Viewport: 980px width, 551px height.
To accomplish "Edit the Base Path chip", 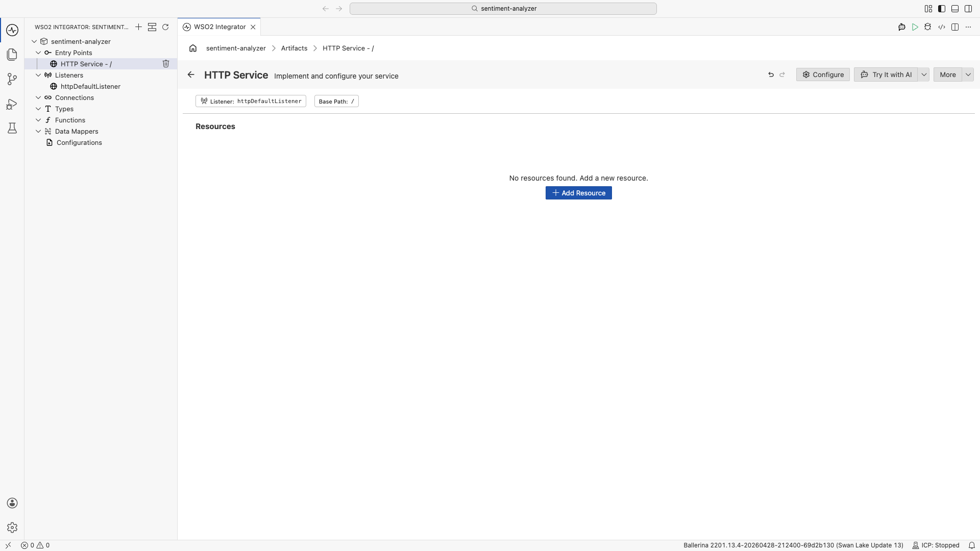I will click(336, 101).
